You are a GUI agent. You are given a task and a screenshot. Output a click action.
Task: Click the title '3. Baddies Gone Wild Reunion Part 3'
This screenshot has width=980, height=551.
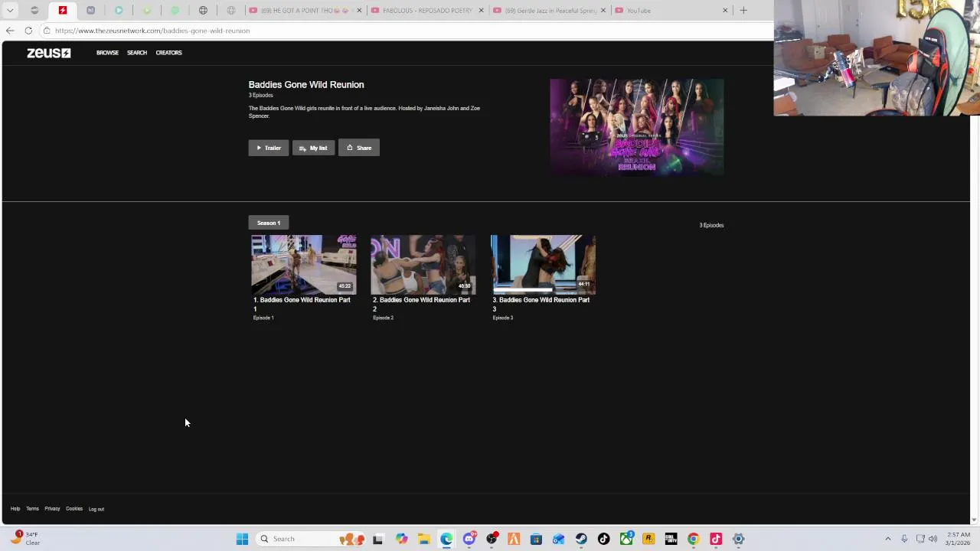point(541,305)
